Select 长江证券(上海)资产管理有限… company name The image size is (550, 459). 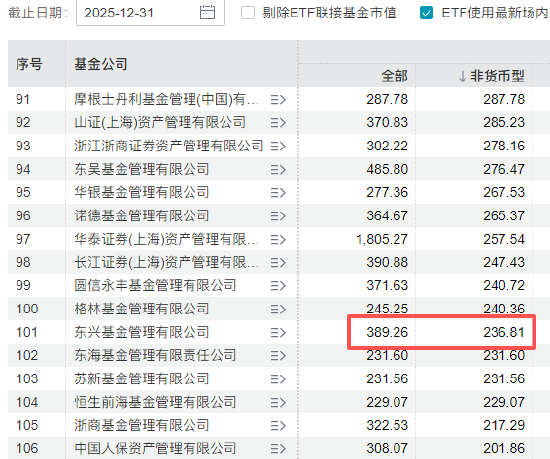(x=167, y=262)
